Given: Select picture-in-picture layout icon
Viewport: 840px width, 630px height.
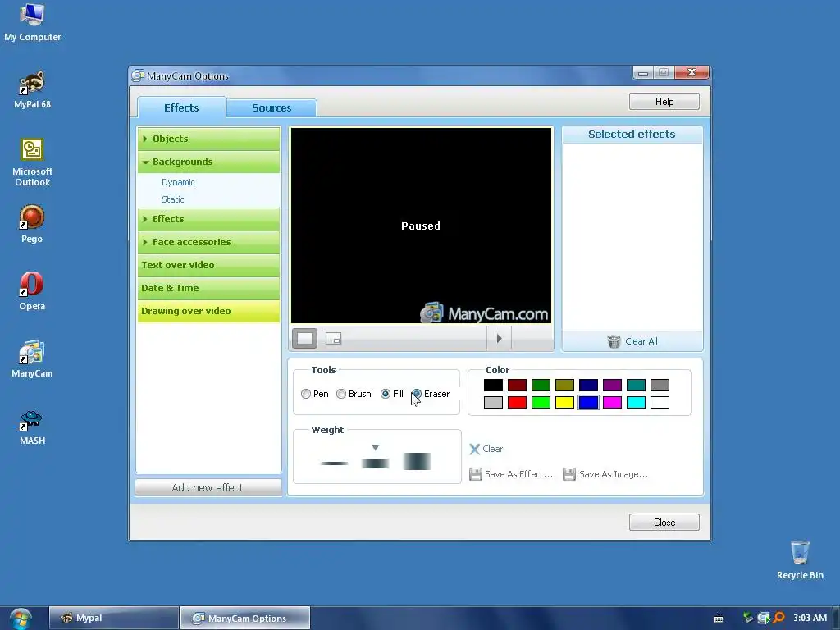Looking at the screenshot, I should [x=333, y=339].
